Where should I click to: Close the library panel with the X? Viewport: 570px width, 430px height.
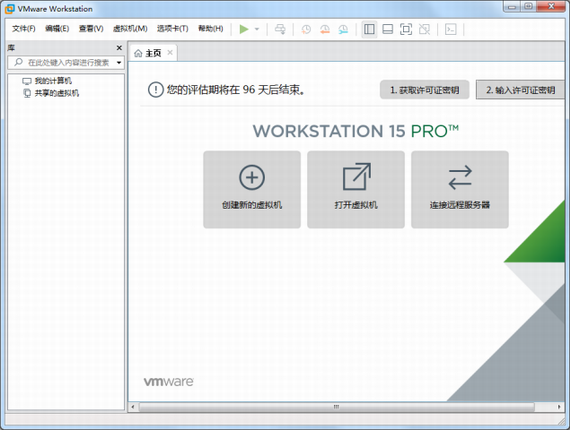[x=119, y=48]
